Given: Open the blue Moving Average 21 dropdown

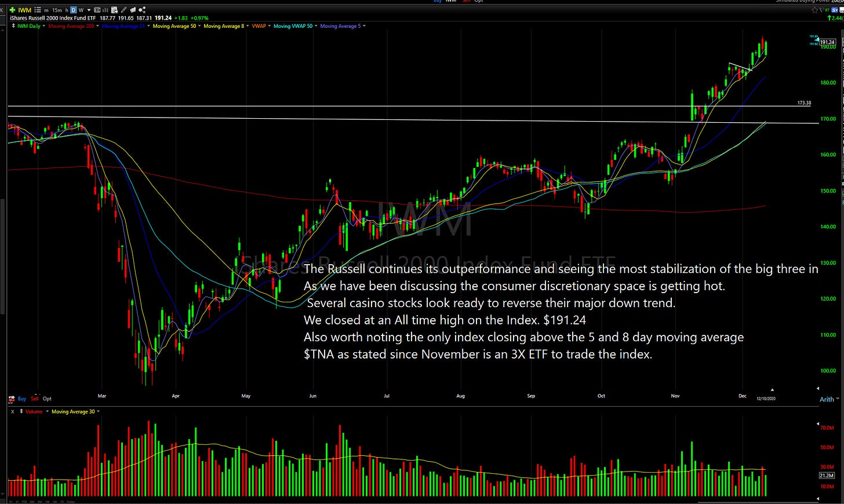Looking at the screenshot, I should coord(148,26).
